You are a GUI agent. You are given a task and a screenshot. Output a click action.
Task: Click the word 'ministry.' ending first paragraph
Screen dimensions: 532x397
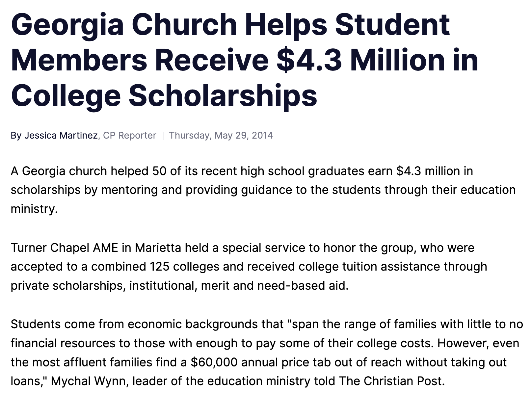tap(34, 209)
